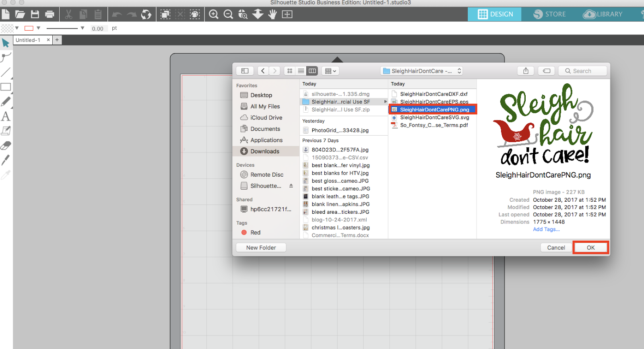Click the Fit to Window icon
Viewport: 644px width, 349px height.
click(x=287, y=14)
